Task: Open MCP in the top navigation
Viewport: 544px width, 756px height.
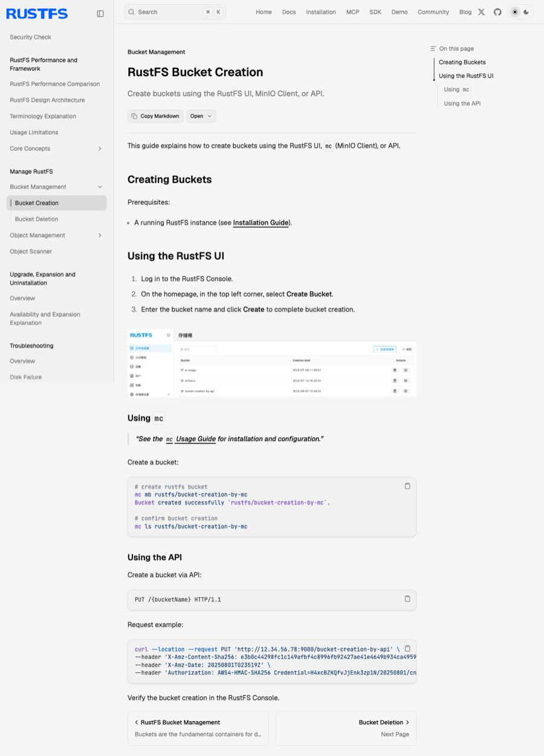Action: (x=352, y=12)
